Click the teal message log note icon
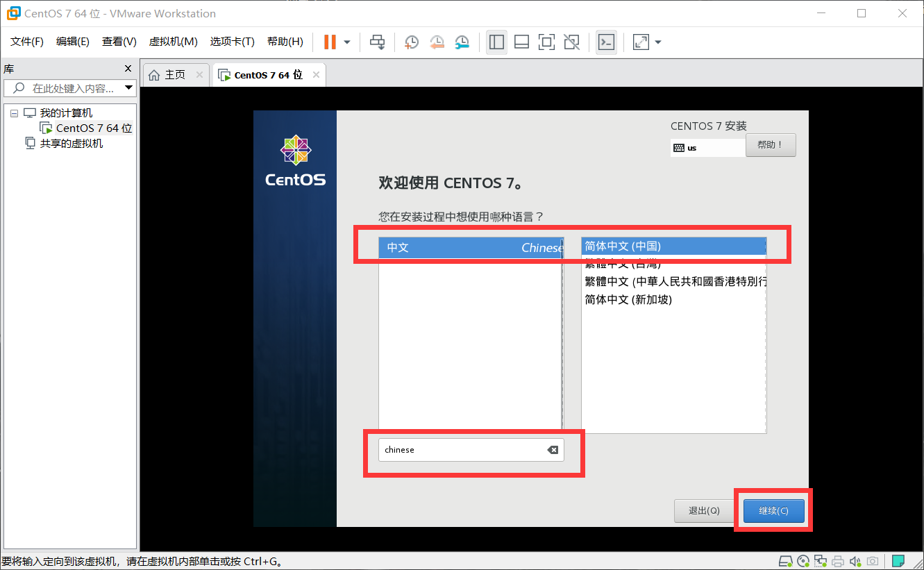The image size is (924, 570). click(898, 560)
